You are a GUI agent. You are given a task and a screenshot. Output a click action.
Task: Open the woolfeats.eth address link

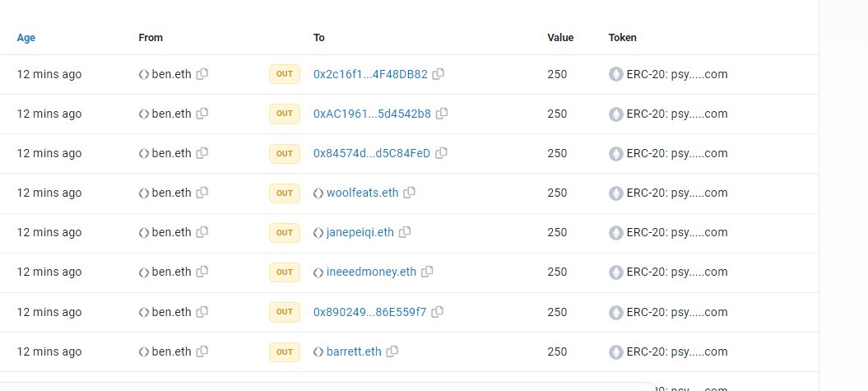[x=362, y=193]
